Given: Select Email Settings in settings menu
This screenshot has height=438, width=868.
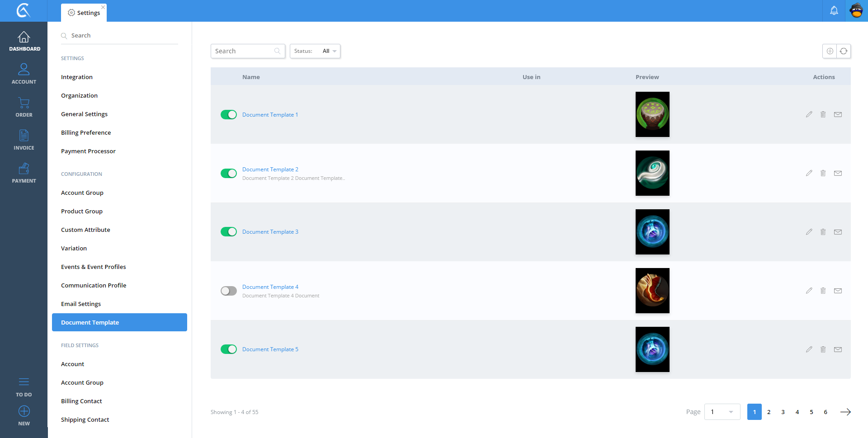Looking at the screenshot, I should [81, 304].
